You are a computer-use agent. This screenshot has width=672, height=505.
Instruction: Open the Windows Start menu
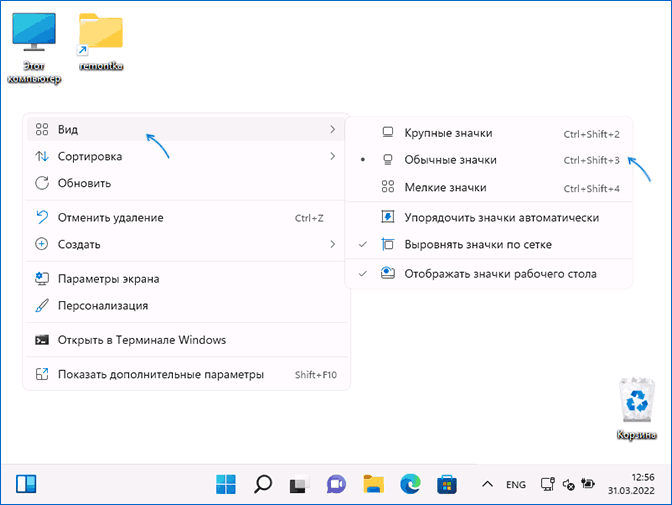pos(226,484)
